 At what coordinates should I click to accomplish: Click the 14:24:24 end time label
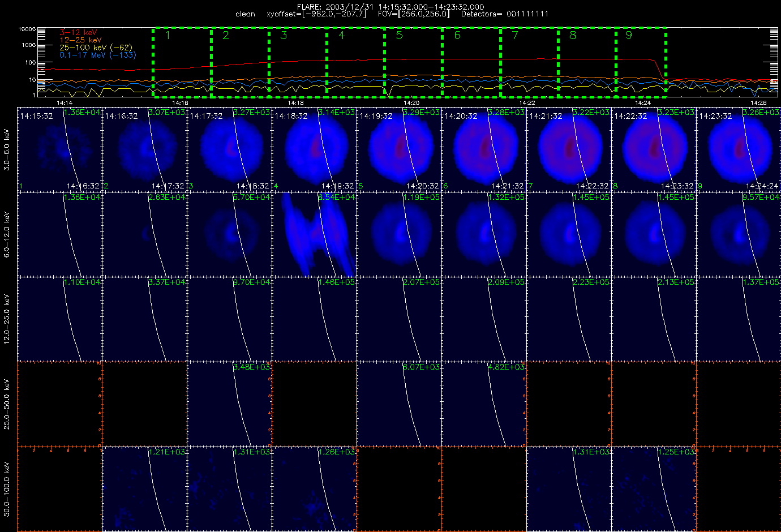762,186
